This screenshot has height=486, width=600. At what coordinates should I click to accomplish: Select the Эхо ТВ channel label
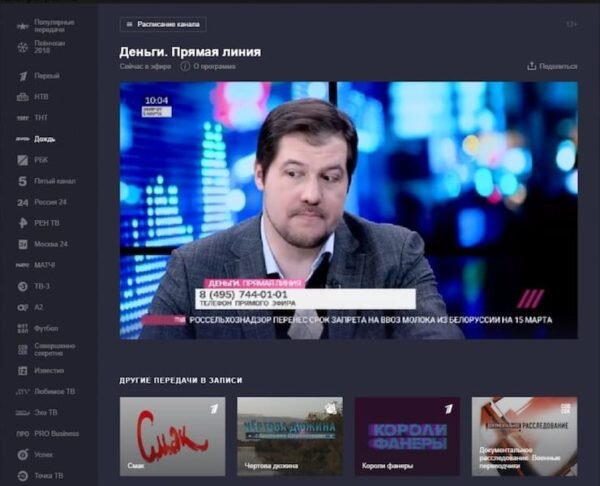[x=46, y=413]
